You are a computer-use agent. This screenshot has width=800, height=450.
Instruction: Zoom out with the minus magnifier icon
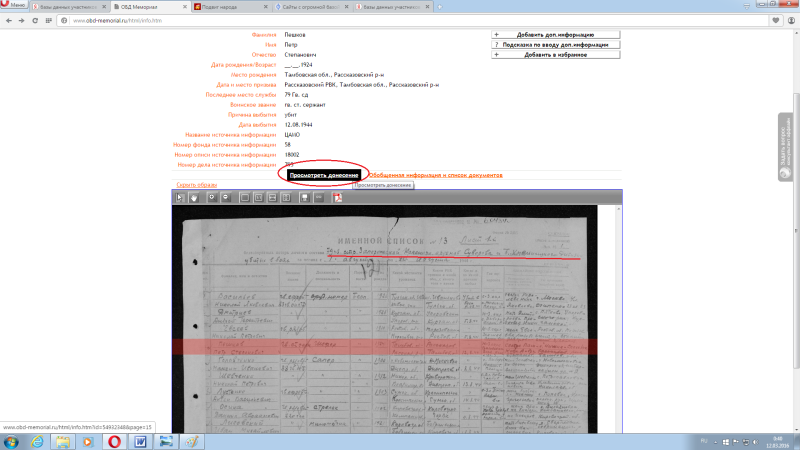(x=226, y=197)
